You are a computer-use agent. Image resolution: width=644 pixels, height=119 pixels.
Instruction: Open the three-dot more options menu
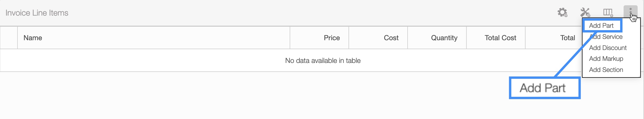(x=630, y=12)
